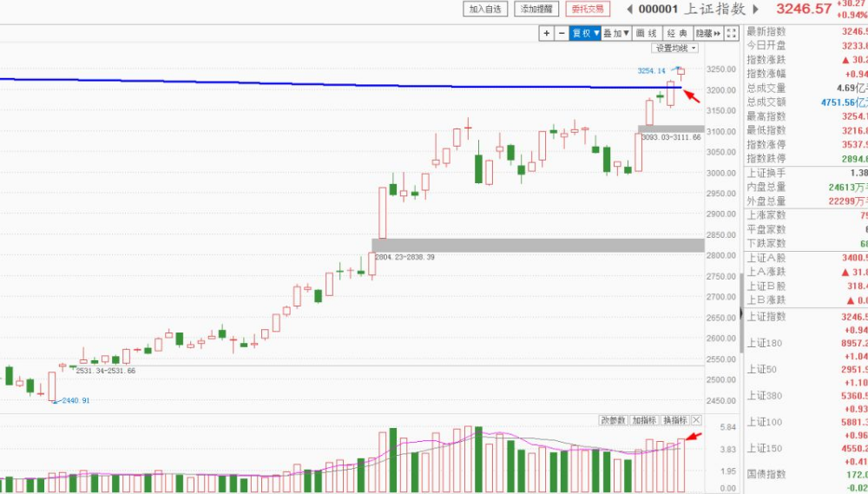Select the 最高指数 row
The image size is (868, 494).
click(806, 116)
